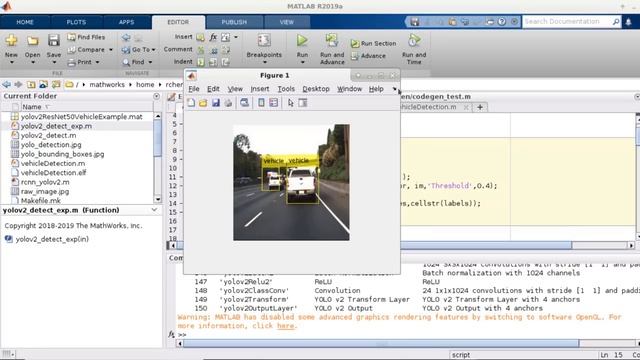The image size is (640, 360).
Task: Click the navigate back arrow in toolstrip
Action: [x=126, y=38]
